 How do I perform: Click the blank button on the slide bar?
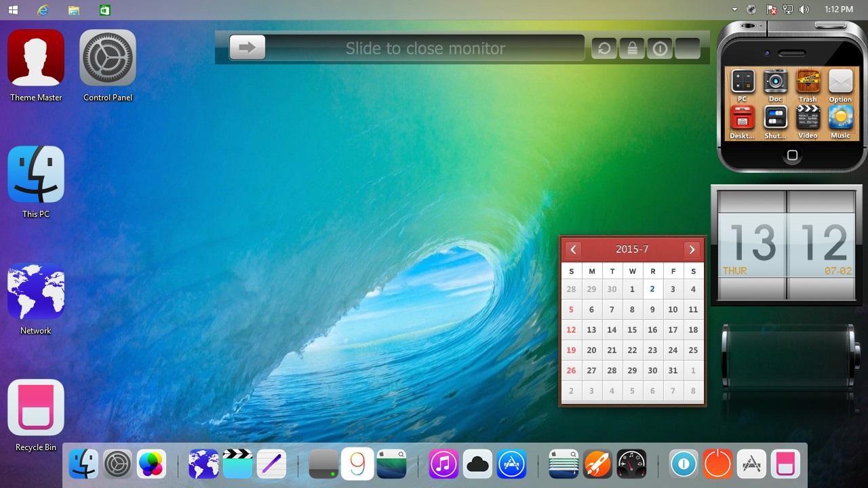pyautogui.click(x=688, y=48)
